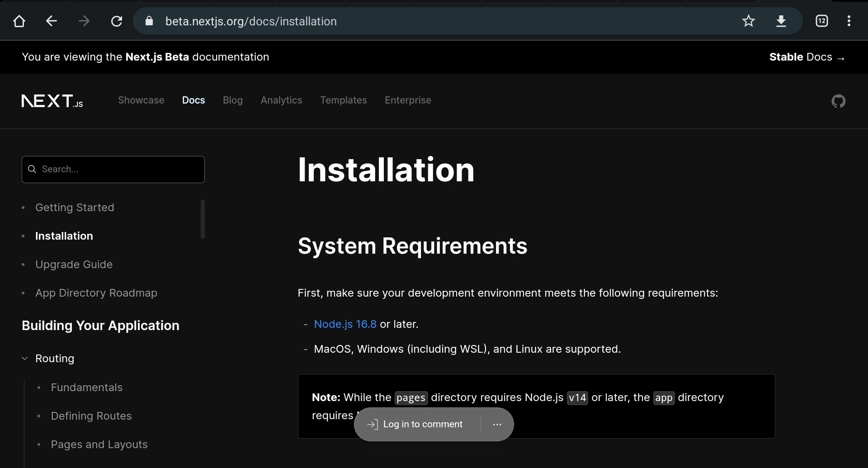This screenshot has width=868, height=468.
Task: Click the Installation page title
Action: (x=386, y=170)
